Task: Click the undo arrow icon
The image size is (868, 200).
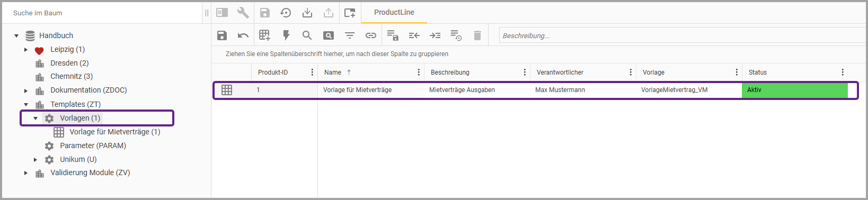Action: point(243,35)
